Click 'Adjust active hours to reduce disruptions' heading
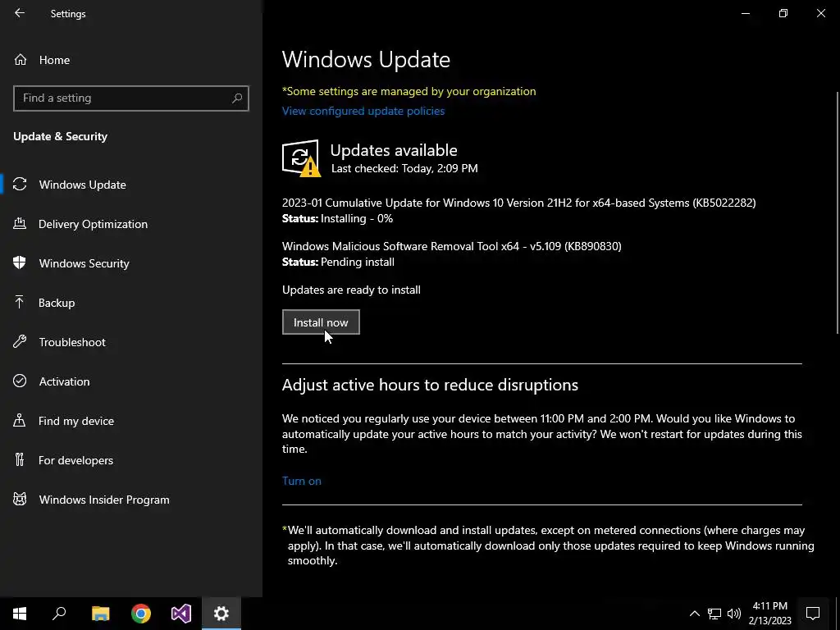Viewport: 840px width, 630px height. pos(430,385)
